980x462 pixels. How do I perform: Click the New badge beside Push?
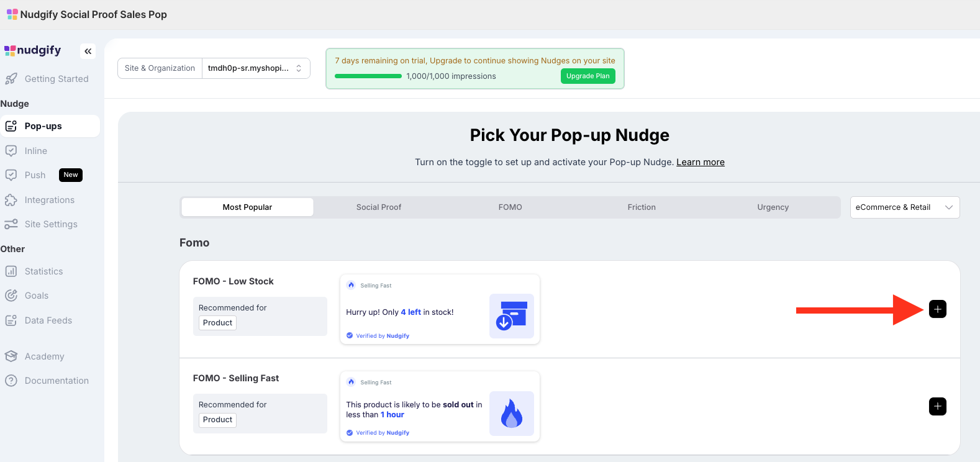coord(71,175)
